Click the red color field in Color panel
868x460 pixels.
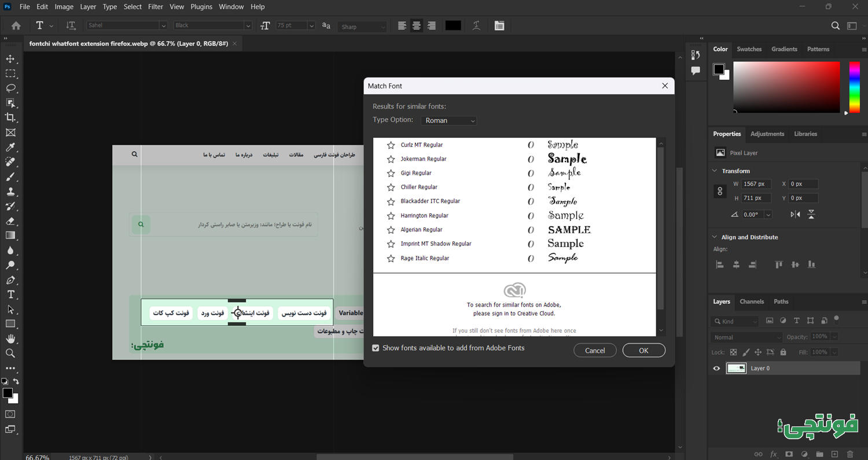point(786,87)
